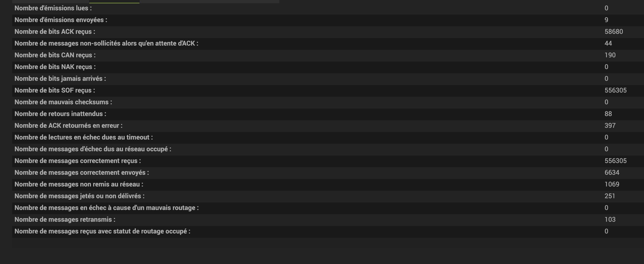Select the correctly sent messages value 6634
Screen dimensions: 644x264
click(x=612, y=173)
